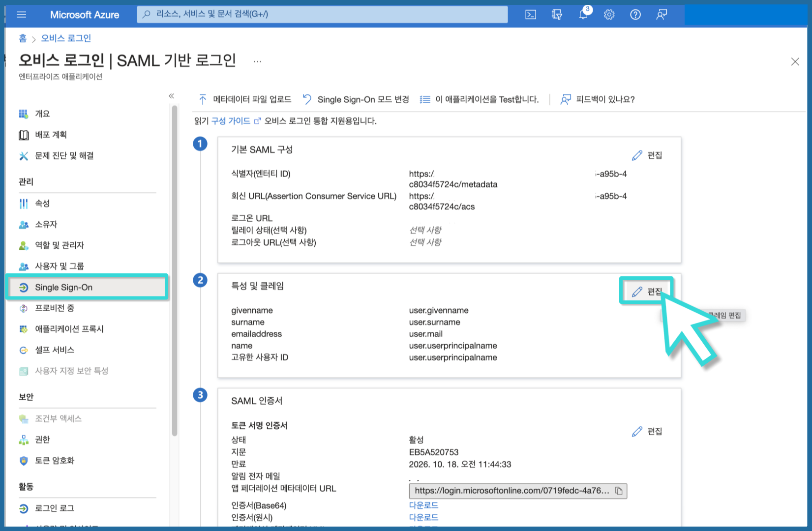The width and height of the screenshot is (812, 531).
Task: Open the directories and subscriptions filter icon
Action: [557, 15]
